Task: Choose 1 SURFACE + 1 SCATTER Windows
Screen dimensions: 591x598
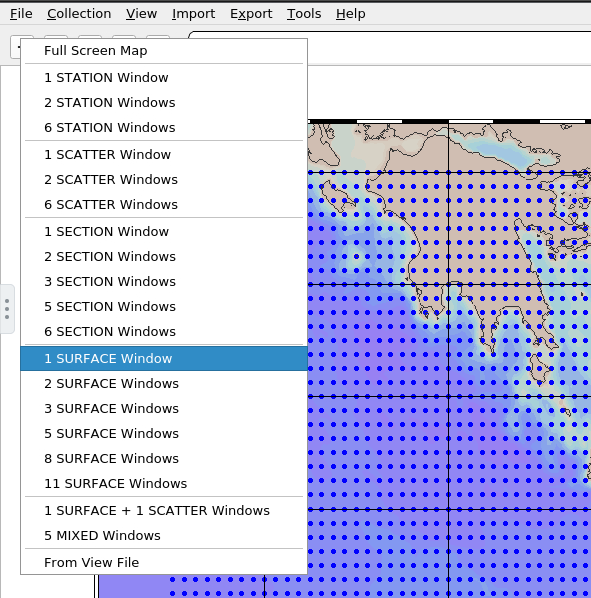Action: click(164, 511)
